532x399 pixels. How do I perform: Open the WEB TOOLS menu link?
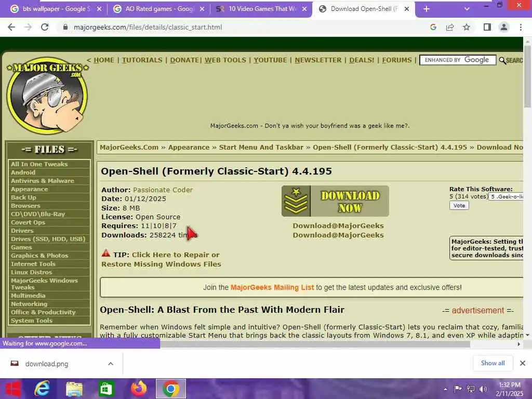click(225, 60)
